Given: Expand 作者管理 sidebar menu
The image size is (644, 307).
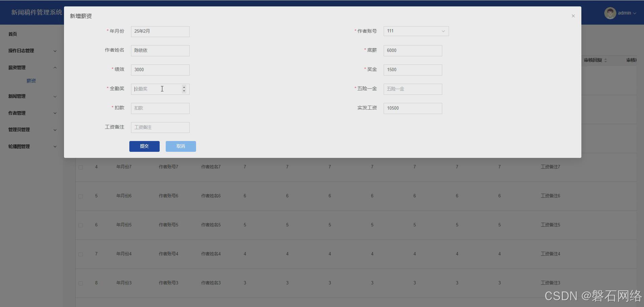Looking at the screenshot, I should (x=32, y=113).
